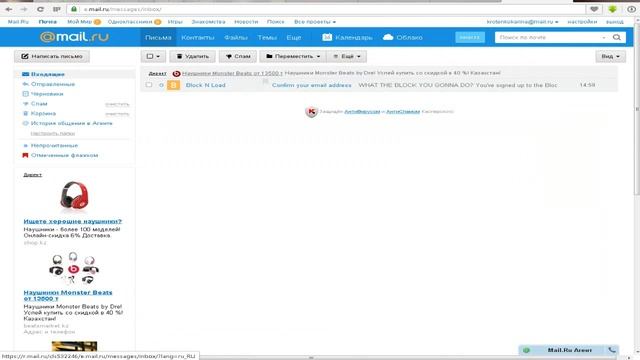The image size is (640, 360).
Task: Click the green status icon in Mail.Ru Агент
Action: [526, 350]
